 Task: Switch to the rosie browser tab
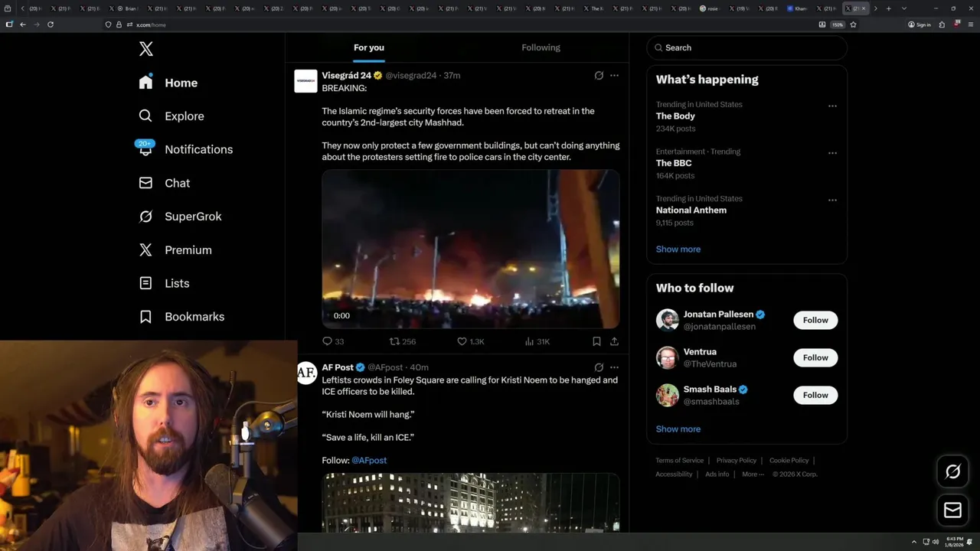pyautogui.click(x=709, y=8)
